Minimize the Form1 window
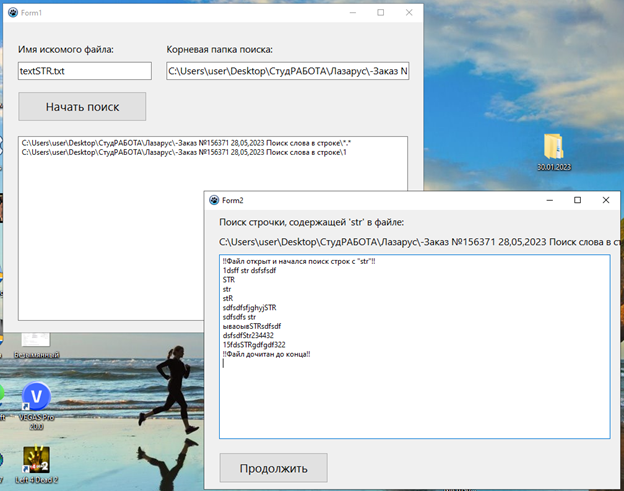Screen dimensions: 624x491 [x=353, y=12]
